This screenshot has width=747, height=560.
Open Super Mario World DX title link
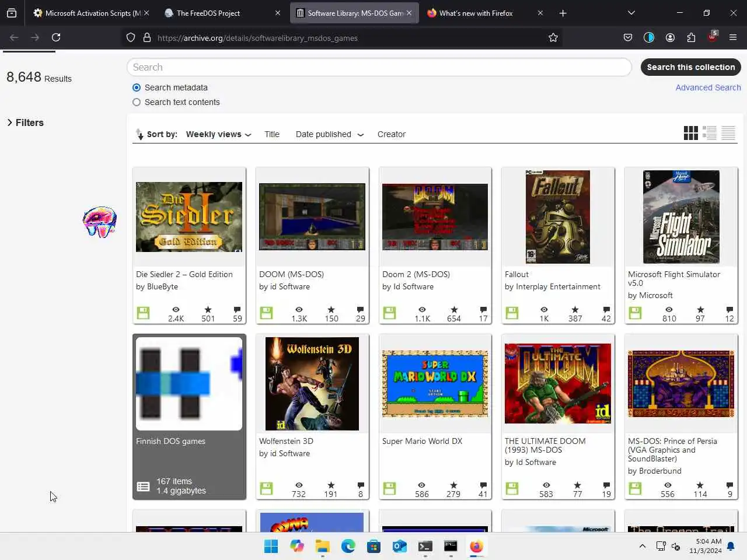pyautogui.click(x=422, y=441)
